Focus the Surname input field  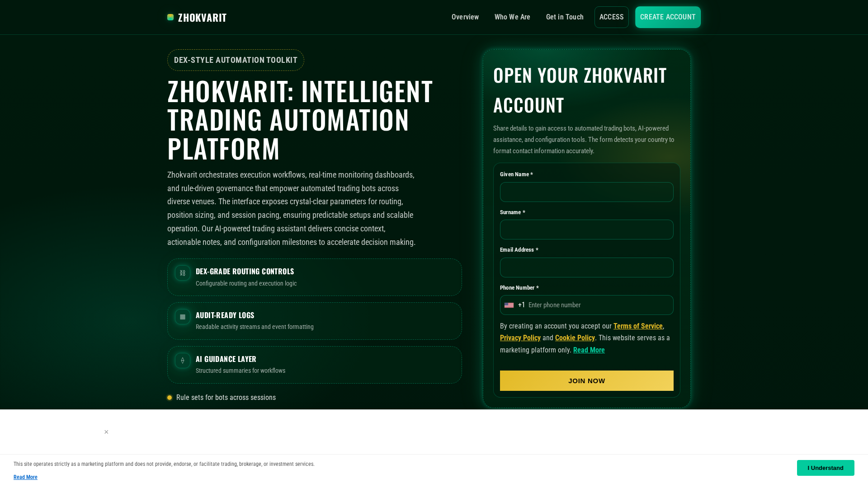[x=587, y=230]
